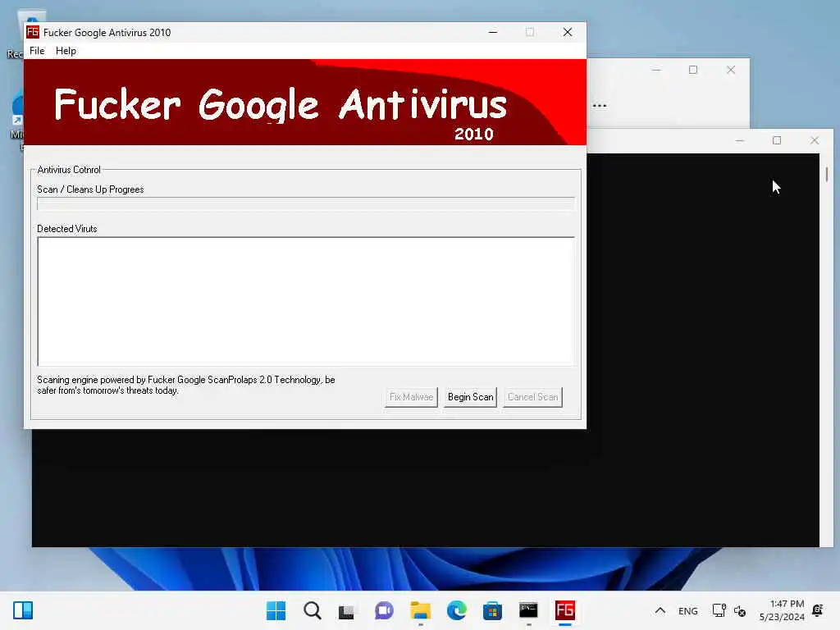This screenshot has height=630, width=840.
Task: Click the Scan / Cleans Up progress bar
Action: (x=306, y=204)
